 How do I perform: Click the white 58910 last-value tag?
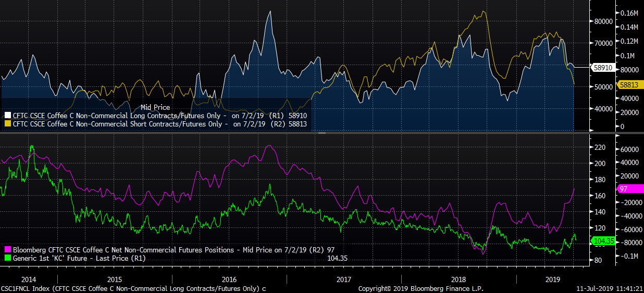click(x=602, y=67)
